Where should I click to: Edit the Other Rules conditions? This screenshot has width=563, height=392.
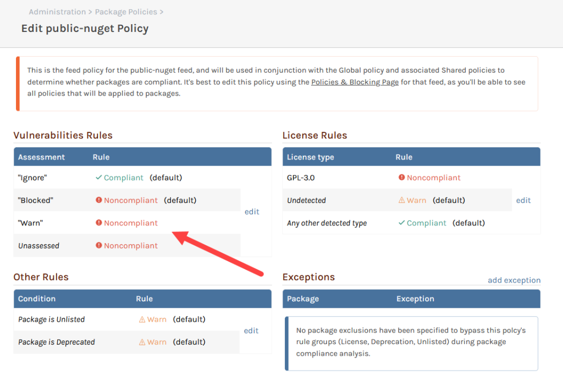251,330
